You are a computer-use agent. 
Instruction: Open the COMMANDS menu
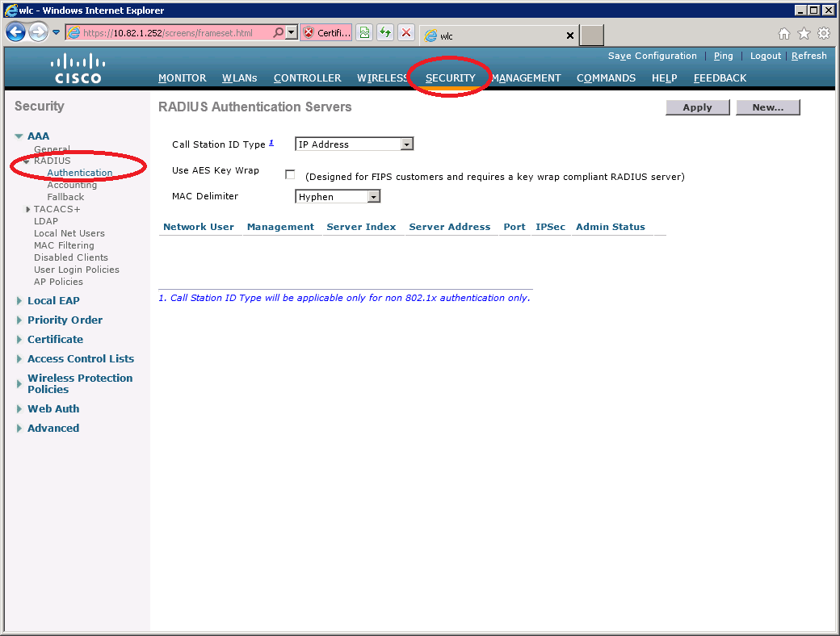click(x=606, y=78)
